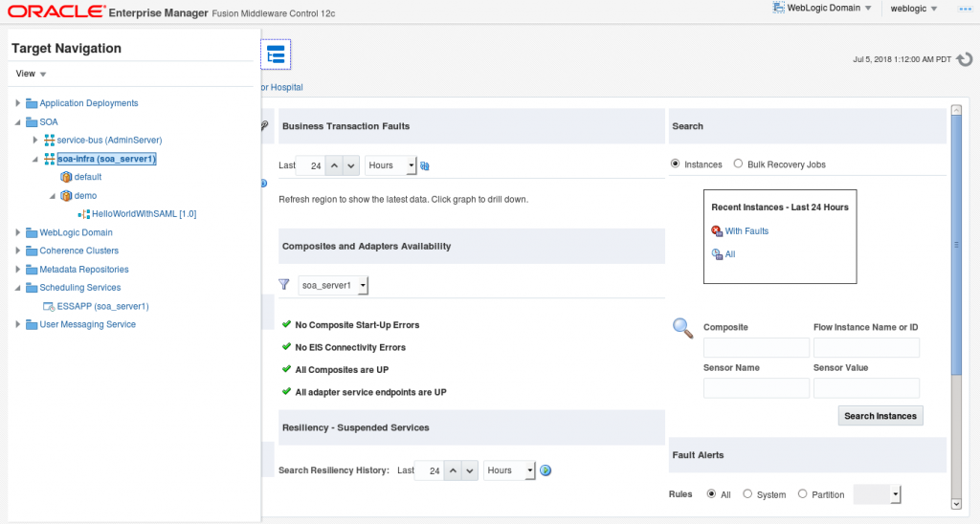Image resolution: width=980 pixels, height=524 pixels.
Task: Click the Search Instances button
Action: (x=880, y=416)
